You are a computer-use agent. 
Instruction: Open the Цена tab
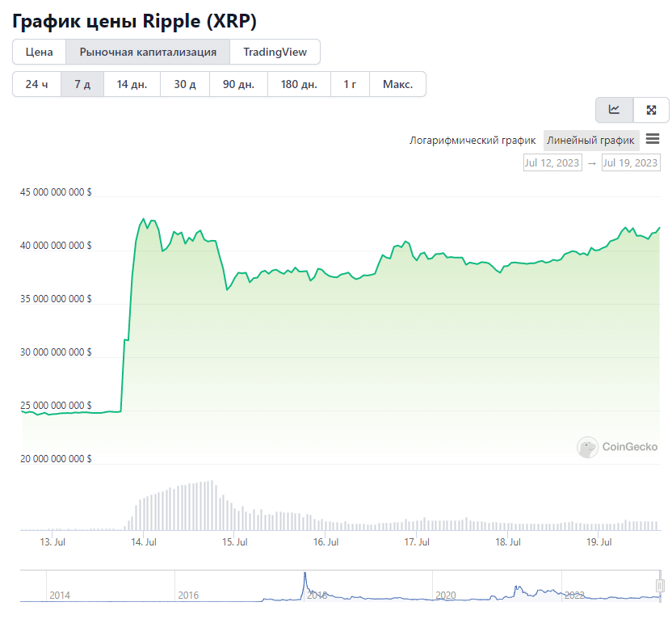pyautogui.click(x=39, y=52)
